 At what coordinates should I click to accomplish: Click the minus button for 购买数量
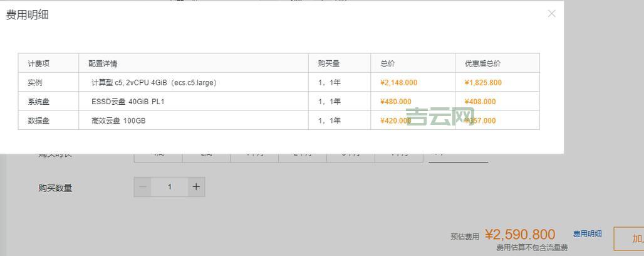coord(143,187)
